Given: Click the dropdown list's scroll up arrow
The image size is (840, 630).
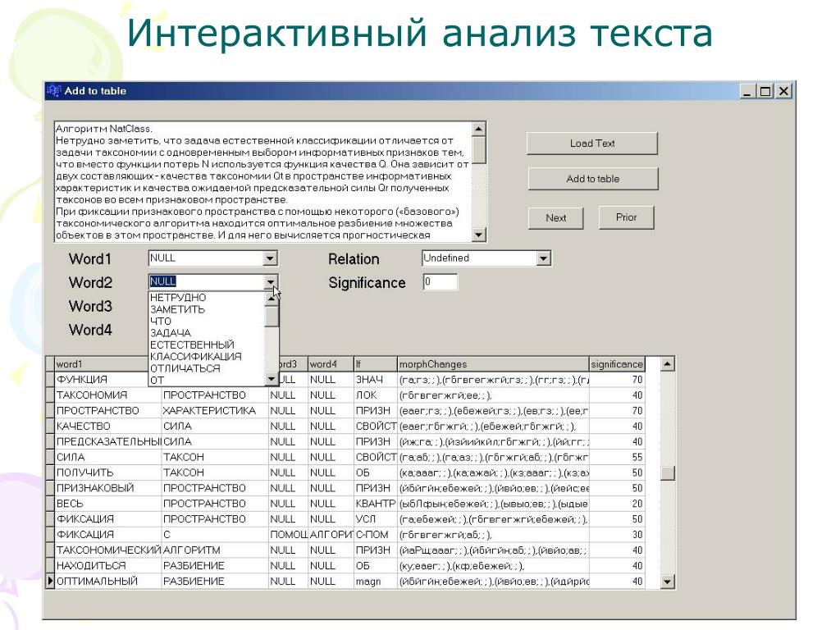Looking at the screenshot, I should [272, 298].
